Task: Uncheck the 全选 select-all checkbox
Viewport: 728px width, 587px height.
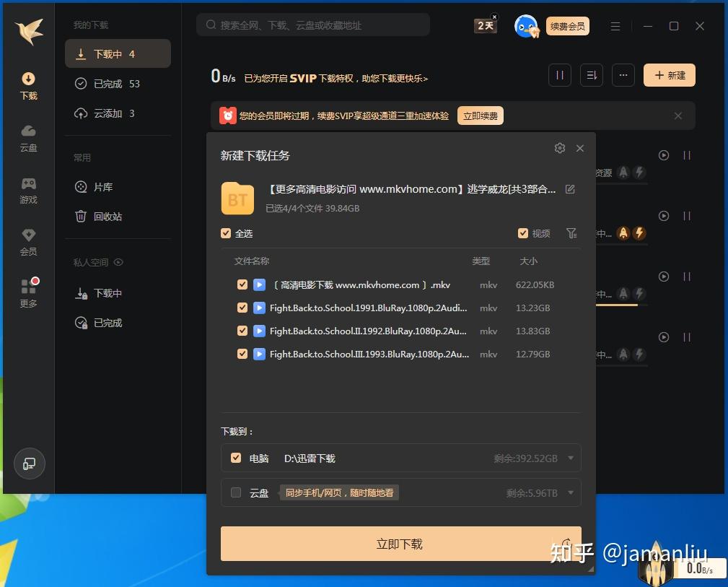Action: [x=226, y=233]
